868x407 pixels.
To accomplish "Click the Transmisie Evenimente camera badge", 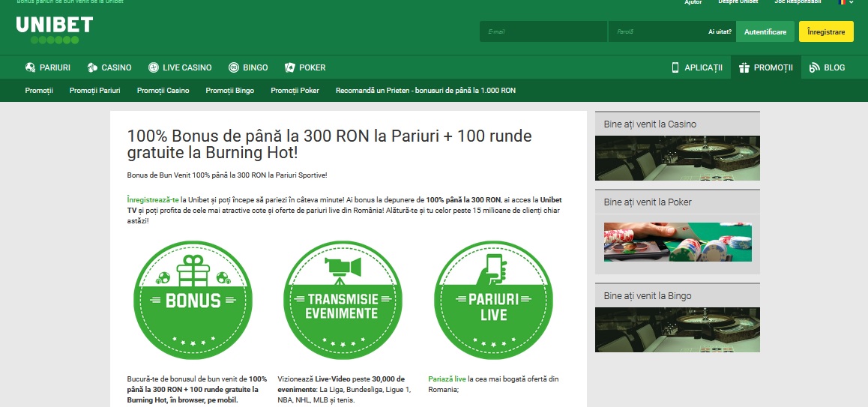I will point(343,301).
